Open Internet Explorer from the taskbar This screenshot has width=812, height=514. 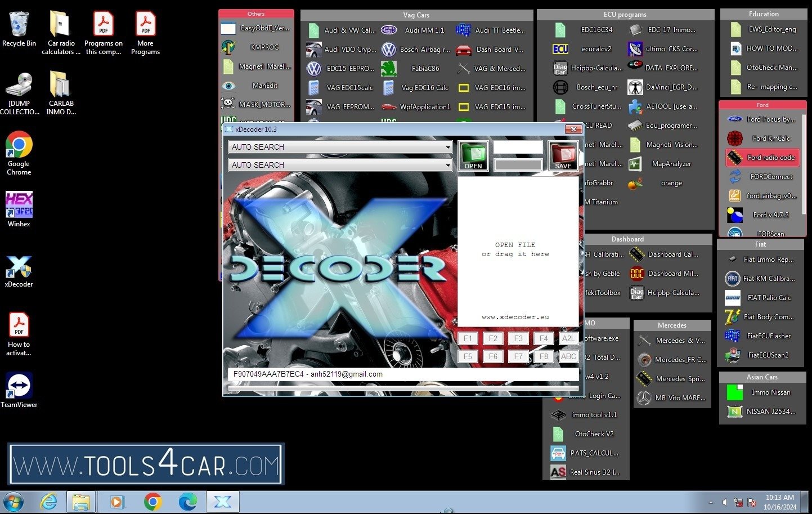49,501
